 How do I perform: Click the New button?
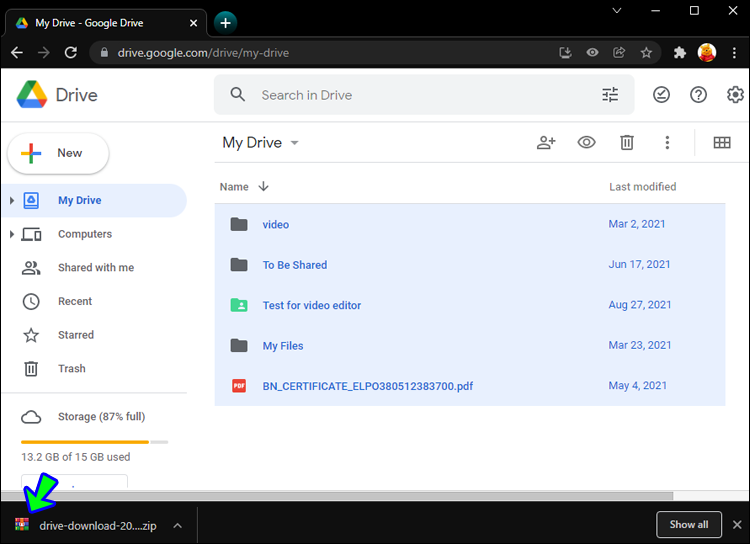[58, 153]
